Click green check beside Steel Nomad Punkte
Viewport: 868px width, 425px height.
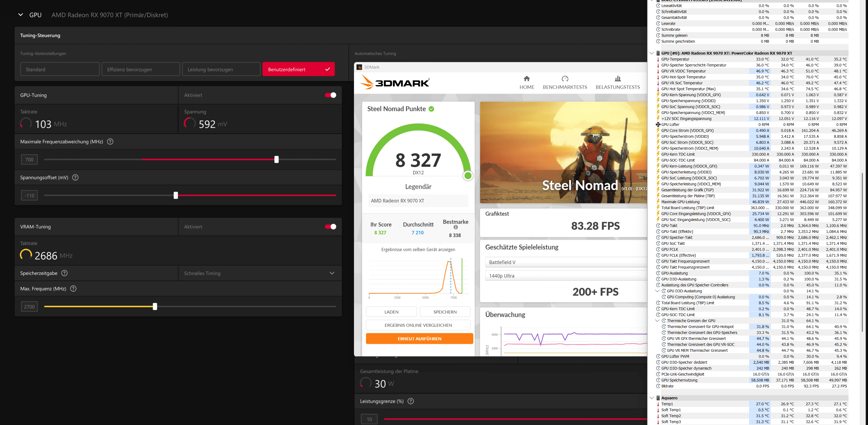point(431,109)
